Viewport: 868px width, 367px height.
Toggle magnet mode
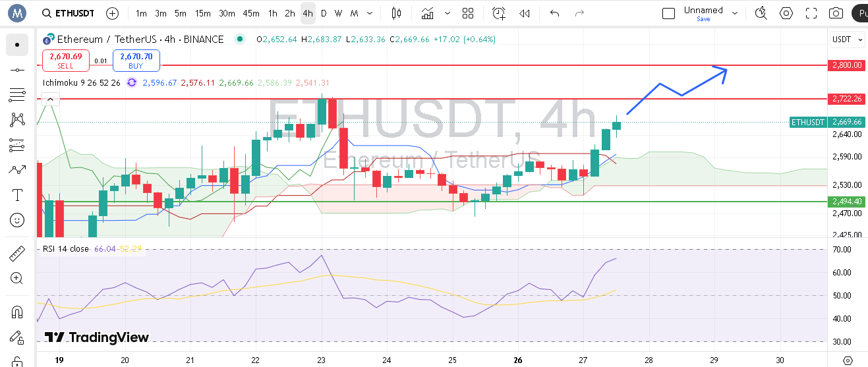coord(17,312)
